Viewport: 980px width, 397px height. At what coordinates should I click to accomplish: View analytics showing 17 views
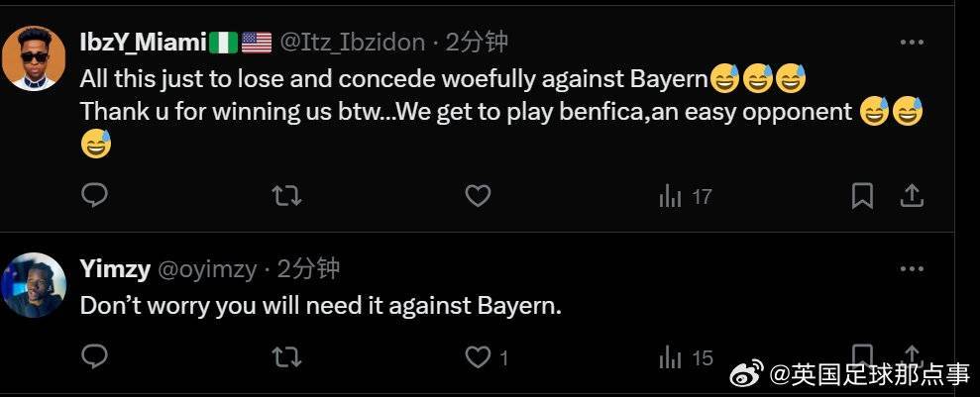click(x=686, y=196)
